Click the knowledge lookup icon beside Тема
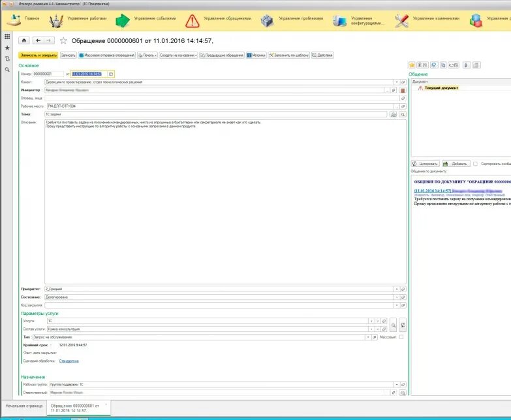 click(394, 114)
